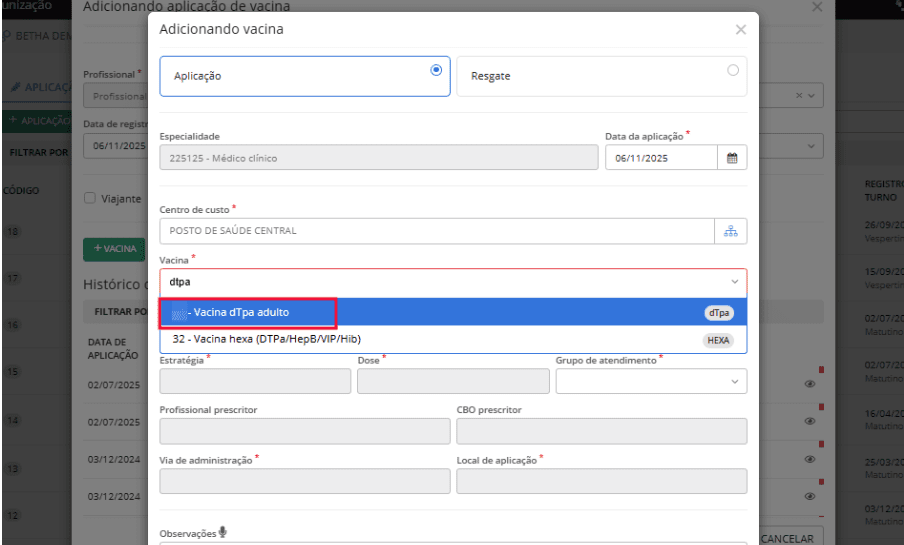This screenshot has width=904, height=545.
Task: Tick the Viajante checkbox
Action: (90, 198)
